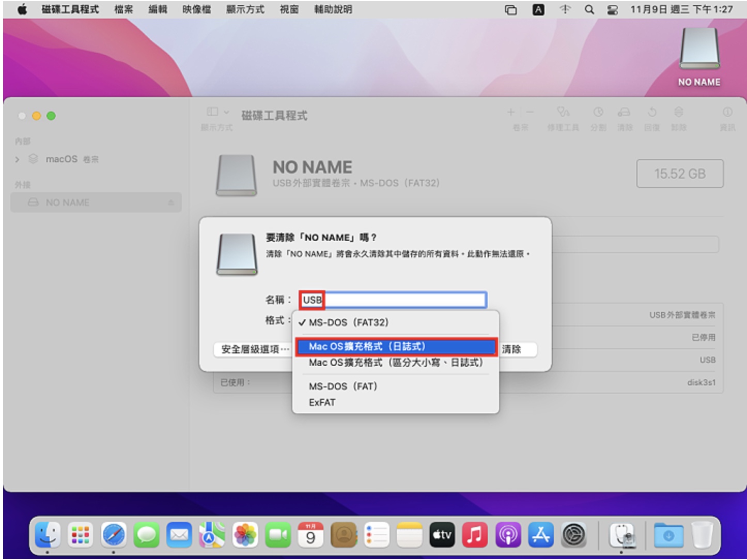Click the input source A icon
Image resolution: width=747 pixels, height=560 pixels.
click(538, 9)
